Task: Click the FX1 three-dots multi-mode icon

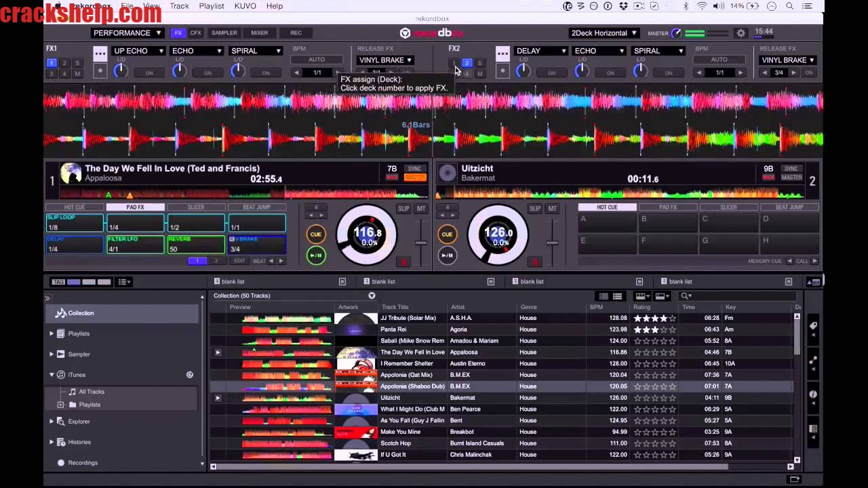Action: (100, 53)
